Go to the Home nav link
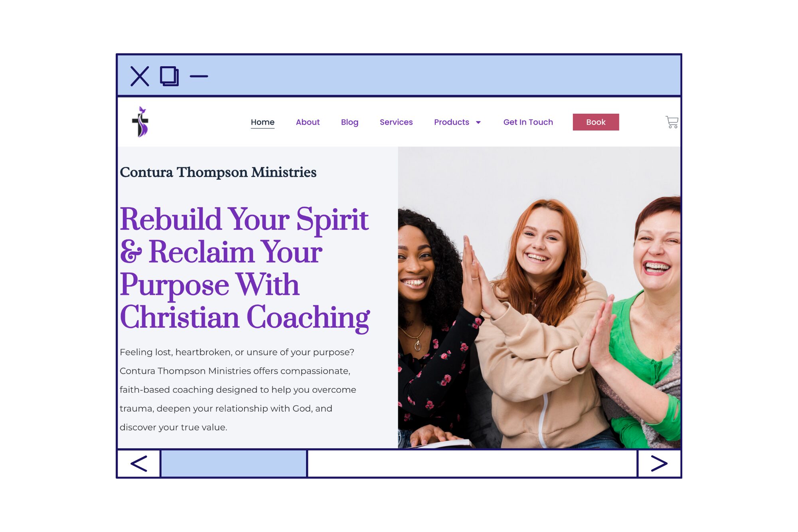Screen dimensions: 798x532 (x=263, y=122)
